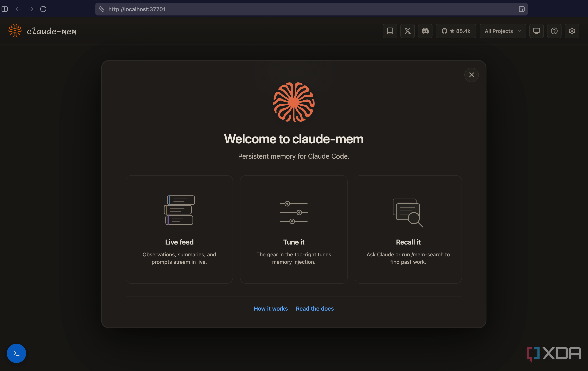588x371 pixels.
Task: Click the blue terminal prompt floating button
Action: pos(16,353)
